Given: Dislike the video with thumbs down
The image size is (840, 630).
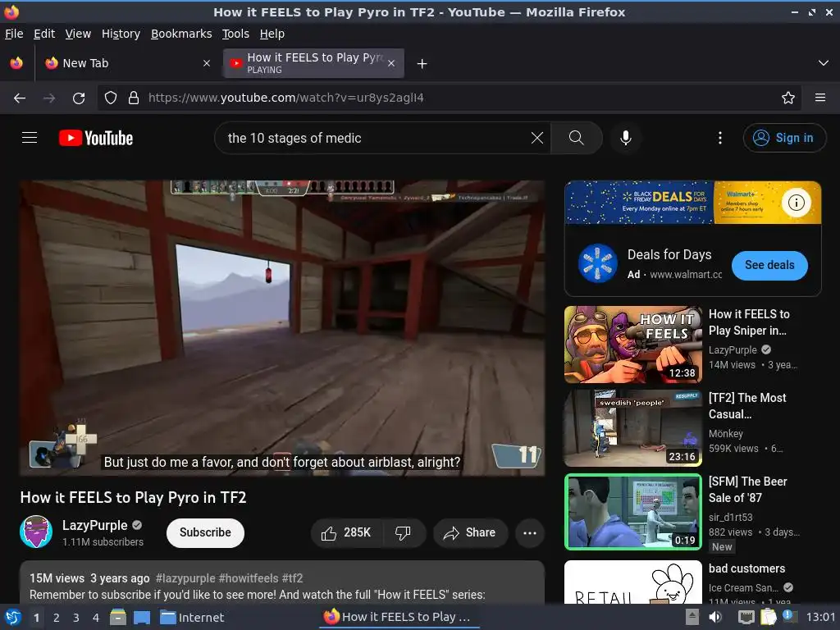Looking at the screenshot, I should tap(403, 532).
